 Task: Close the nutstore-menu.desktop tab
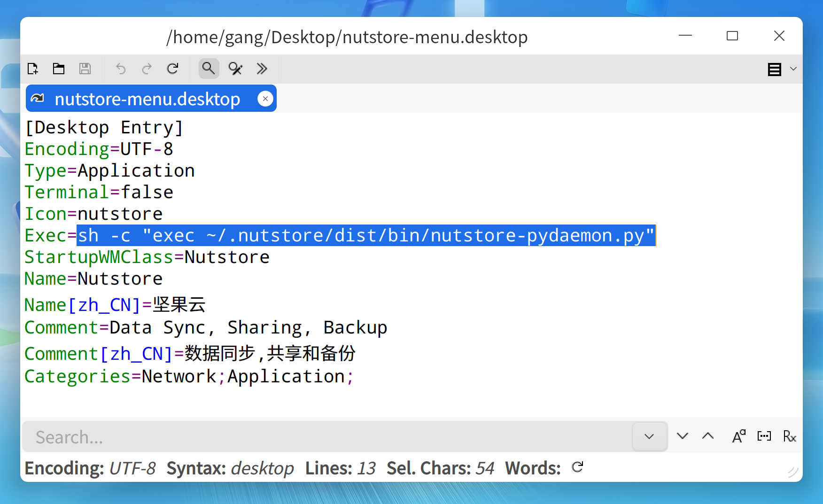[x=265, y=99]
